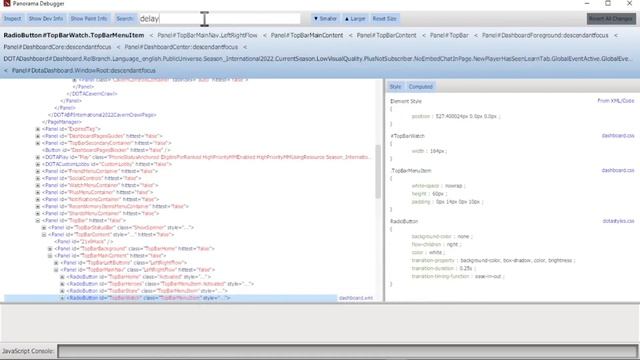Expand the TopBarHeroes RadioButton node

coord(62,284)
